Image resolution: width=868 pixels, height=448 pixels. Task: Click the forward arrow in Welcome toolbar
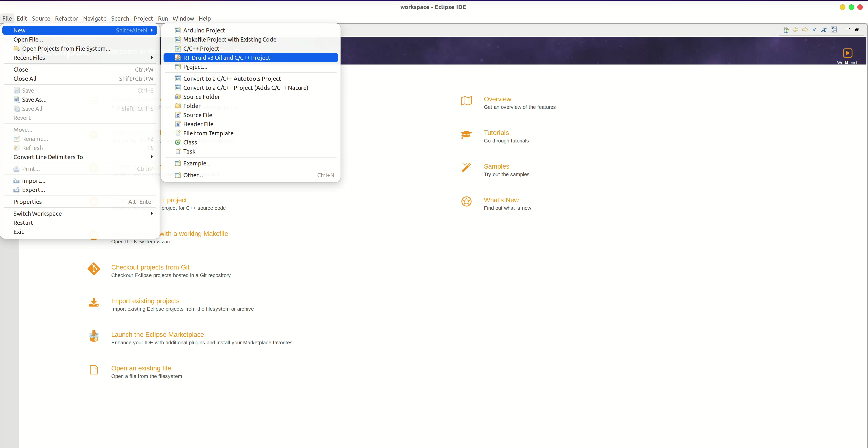pyautogui.click(x=805, y=30)
